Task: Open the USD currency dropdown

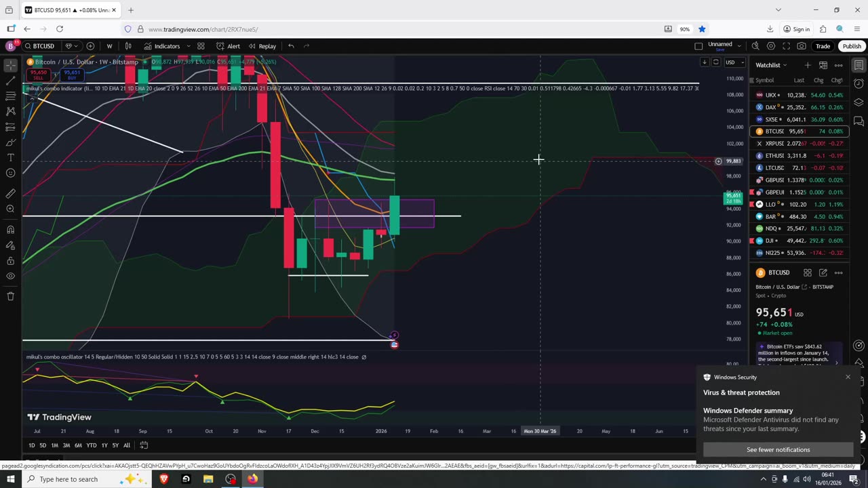Action: click(x=734, y=62)
